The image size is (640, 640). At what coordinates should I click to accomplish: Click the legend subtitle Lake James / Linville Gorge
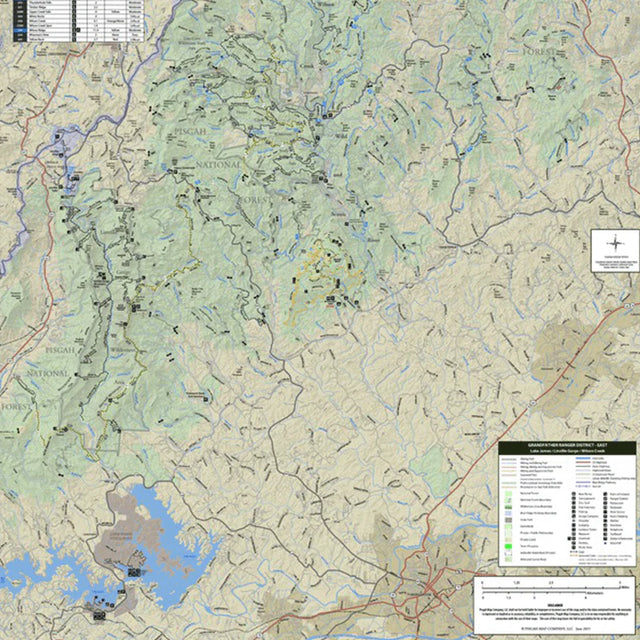click(x=566, y=452)
